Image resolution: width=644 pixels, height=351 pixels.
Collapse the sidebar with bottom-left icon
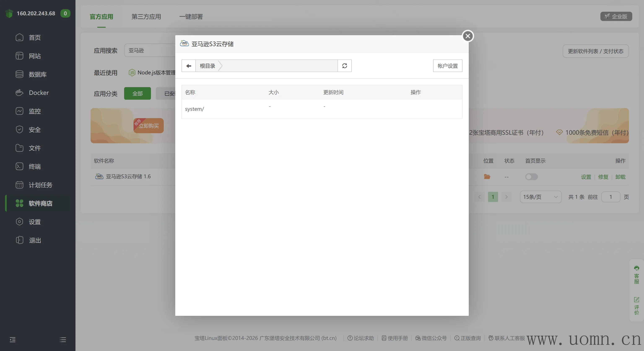(x=13, y=339)
